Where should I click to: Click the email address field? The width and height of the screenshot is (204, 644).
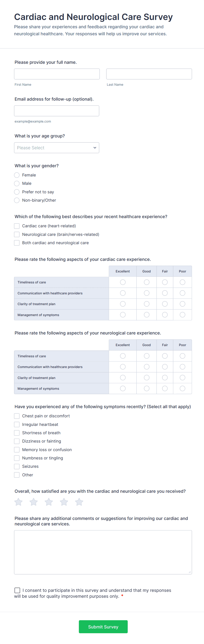[57, 111]
